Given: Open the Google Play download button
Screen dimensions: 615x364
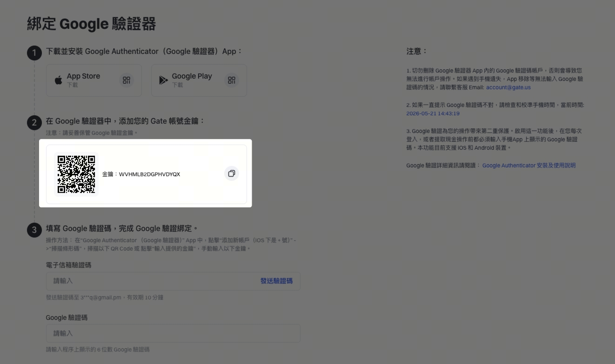Looking at the screenshot, I should coord(199,80).
